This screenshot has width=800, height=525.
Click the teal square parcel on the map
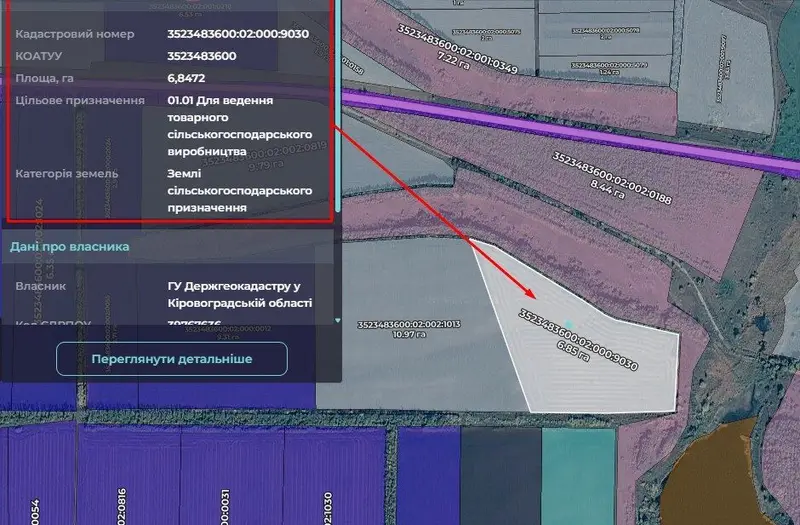[x=579, y=476]
